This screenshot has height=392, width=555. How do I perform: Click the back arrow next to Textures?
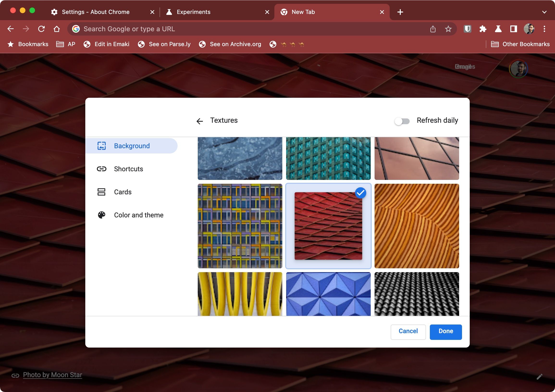200,121
